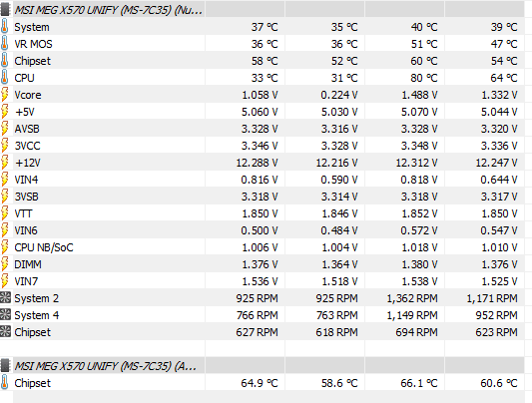
Task: Click the voltage bolt icon for VTT
Action: [x=4, y=213]
